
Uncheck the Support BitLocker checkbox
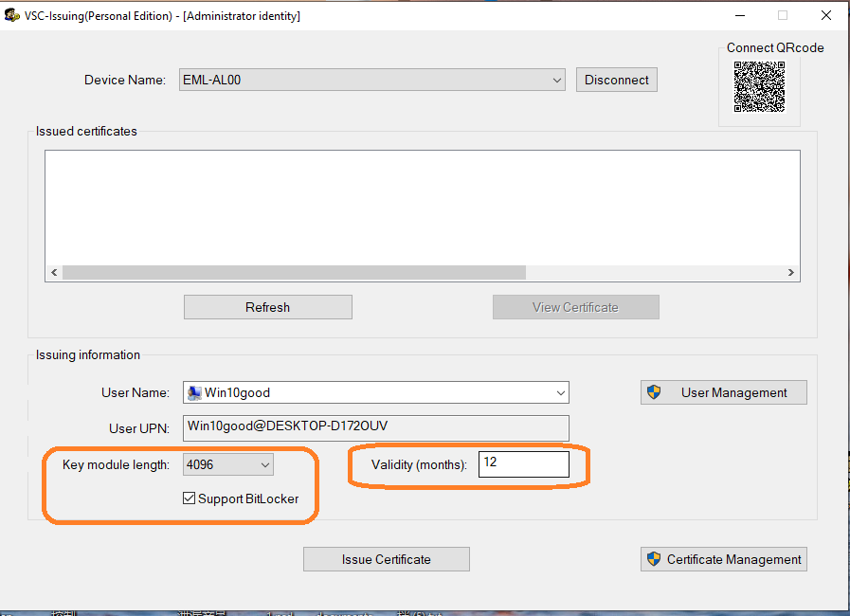tap(190, 498)
